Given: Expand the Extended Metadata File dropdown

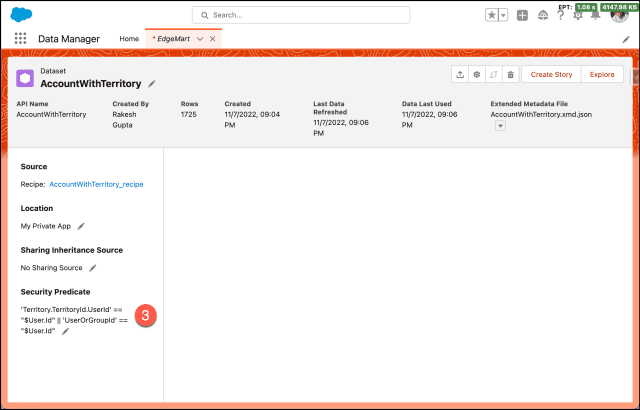Looking at the screenshot, I should (x=500, y=126).
